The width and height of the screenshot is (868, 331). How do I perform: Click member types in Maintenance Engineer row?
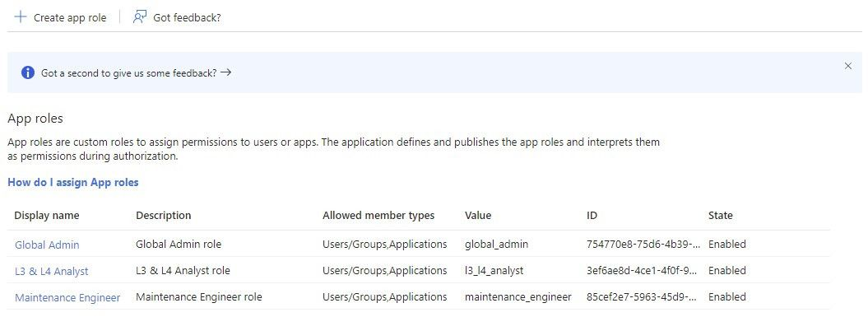[384, 297]
